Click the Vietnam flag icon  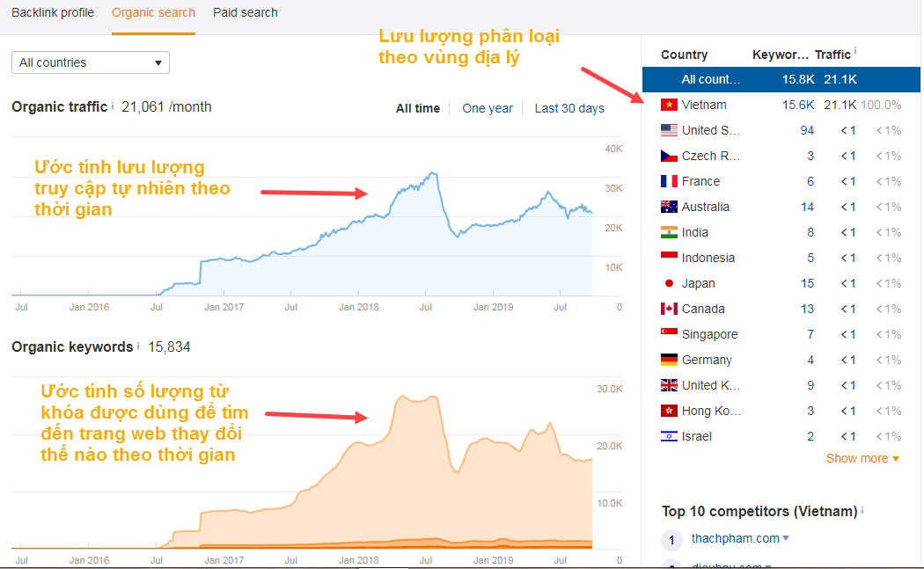[668, 105]
